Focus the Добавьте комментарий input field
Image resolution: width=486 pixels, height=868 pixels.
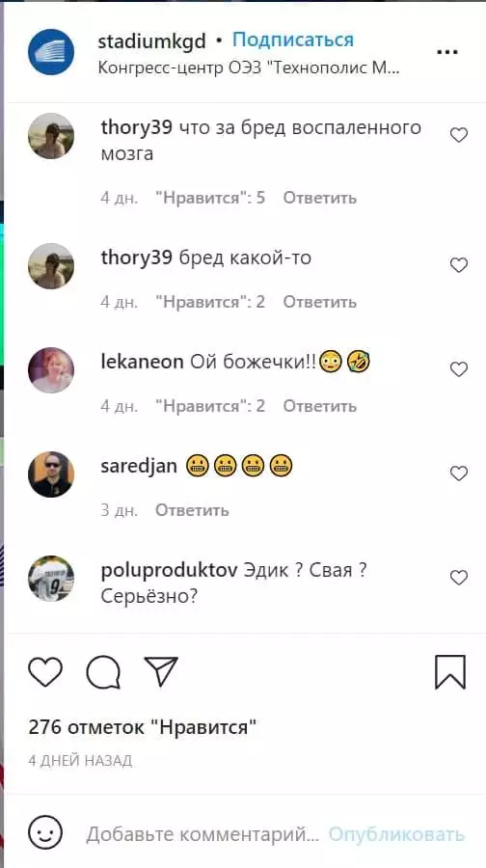point(202,834)
